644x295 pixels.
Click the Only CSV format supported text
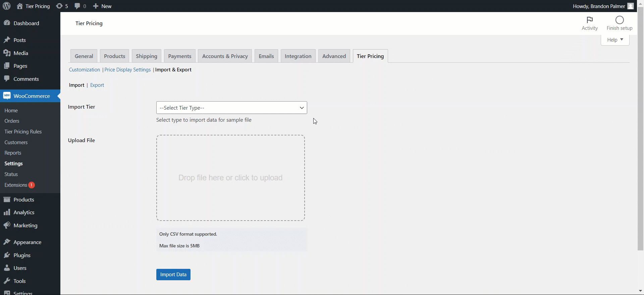(x=188, y=234)
